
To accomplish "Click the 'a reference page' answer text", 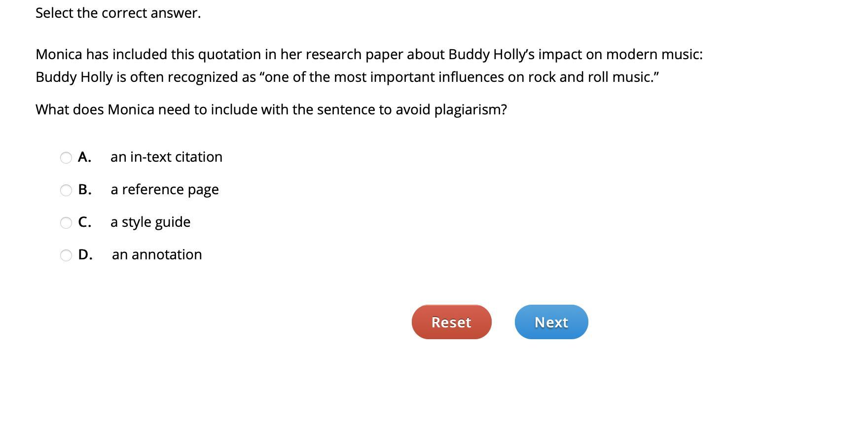I will (165, 189).
